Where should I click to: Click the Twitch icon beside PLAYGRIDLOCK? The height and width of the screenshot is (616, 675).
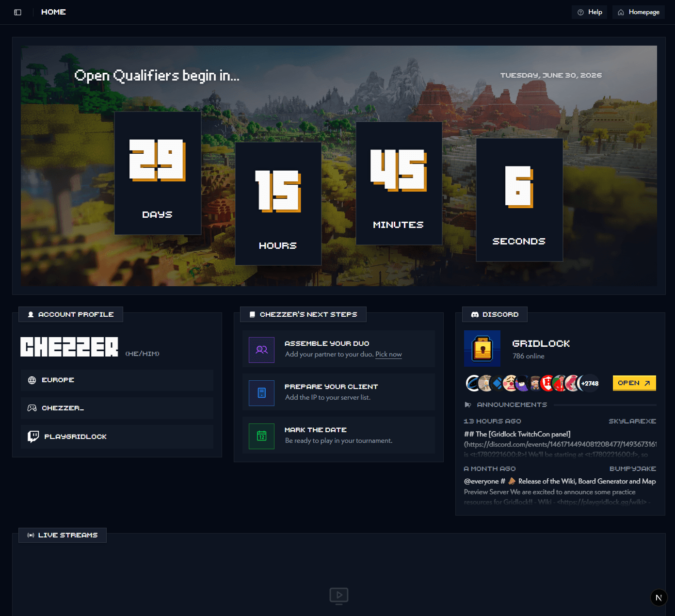pyautogui.click(x=33, y=437)
